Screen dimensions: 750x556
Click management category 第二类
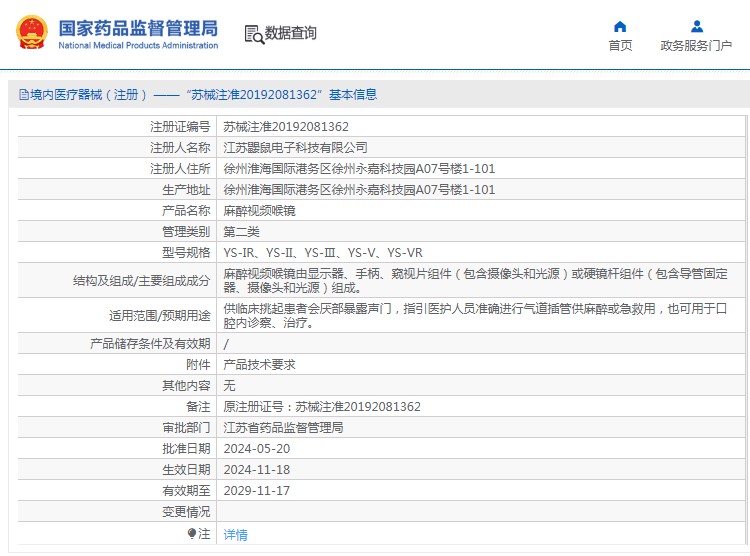tap(241, 232)
